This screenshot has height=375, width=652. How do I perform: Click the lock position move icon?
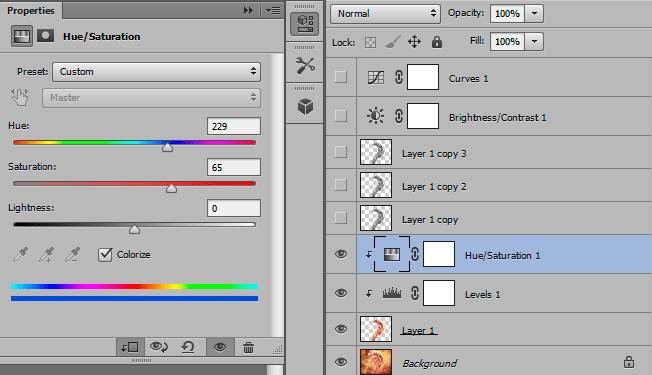(414, 42)
